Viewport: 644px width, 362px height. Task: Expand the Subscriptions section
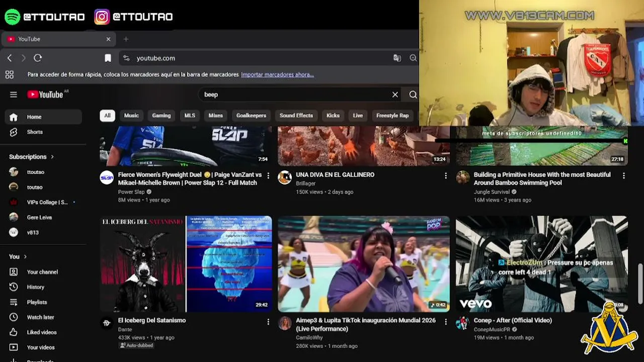31,157
